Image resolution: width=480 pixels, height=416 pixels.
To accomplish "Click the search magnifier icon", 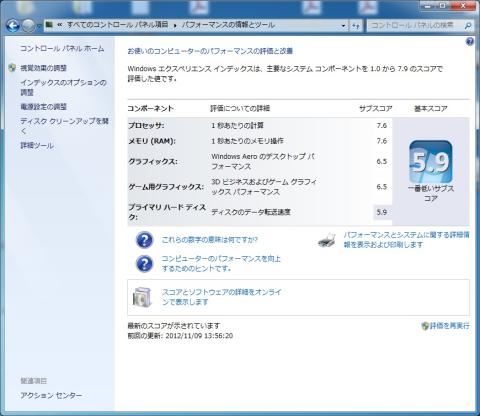I will pyautogui.click(x=468, y=25).
